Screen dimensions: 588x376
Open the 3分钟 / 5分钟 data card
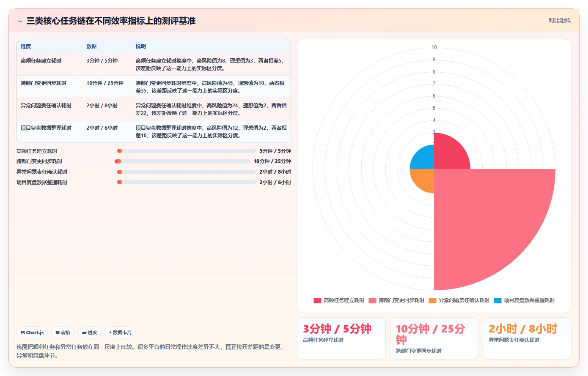click(x=341, y=338)
